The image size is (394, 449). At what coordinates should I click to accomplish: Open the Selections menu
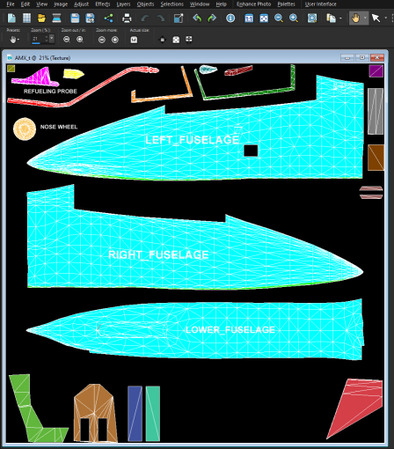tap(172, 4)
